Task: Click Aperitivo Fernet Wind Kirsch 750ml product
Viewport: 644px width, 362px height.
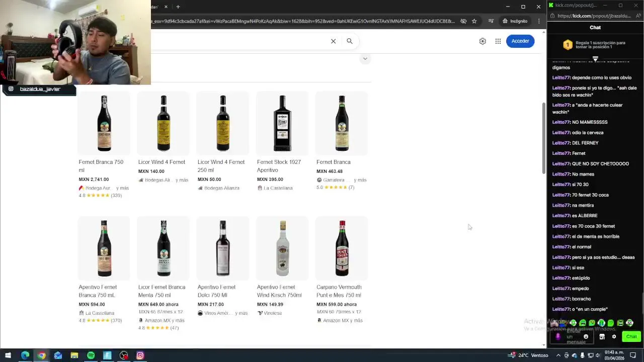Action: [282, 266]
